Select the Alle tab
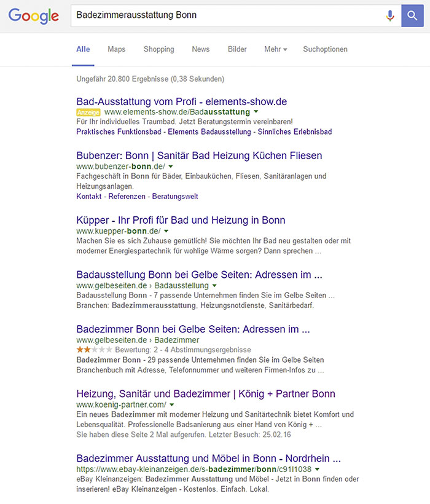 click(x=83, y=49)
